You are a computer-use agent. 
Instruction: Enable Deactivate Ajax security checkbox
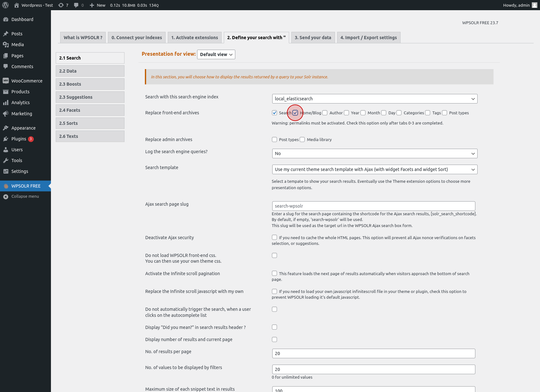[274, 237]
